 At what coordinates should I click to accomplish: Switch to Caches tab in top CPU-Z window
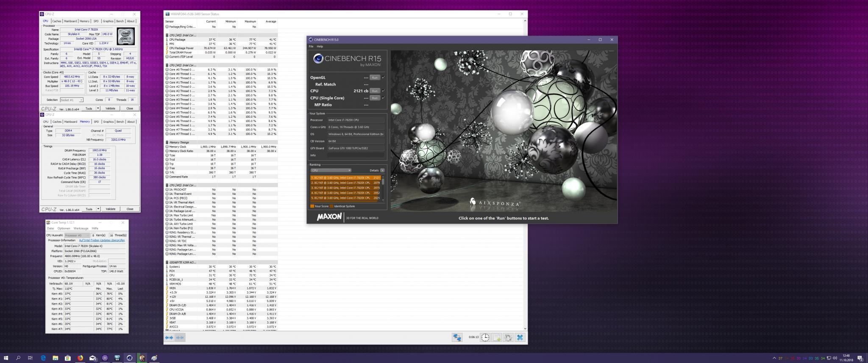point(57,21)
